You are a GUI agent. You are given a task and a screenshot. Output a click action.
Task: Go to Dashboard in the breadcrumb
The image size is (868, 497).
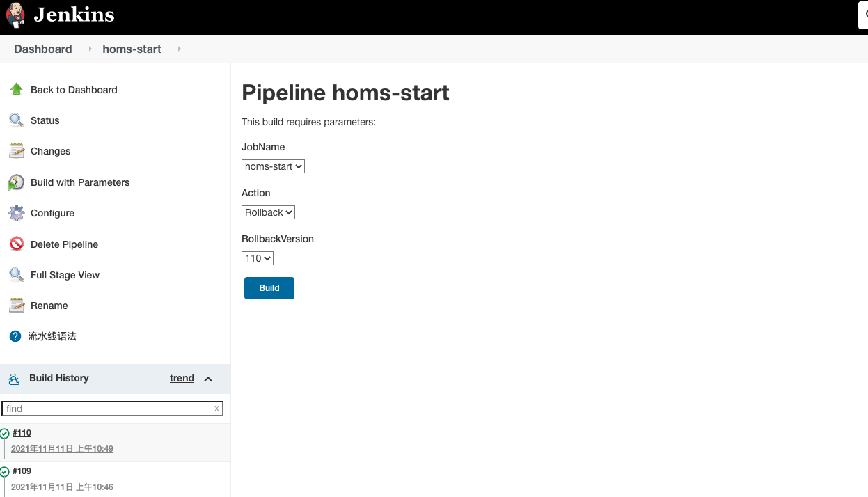click(43, 49)
